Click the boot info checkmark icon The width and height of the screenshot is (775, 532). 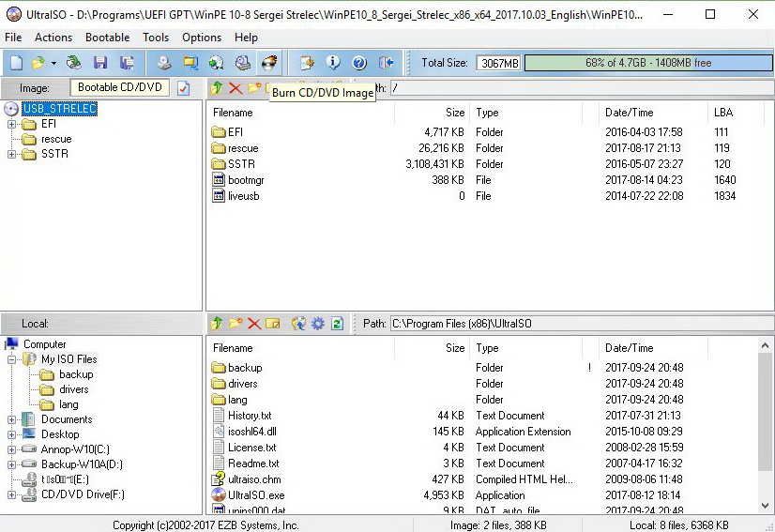click(183, 88)
